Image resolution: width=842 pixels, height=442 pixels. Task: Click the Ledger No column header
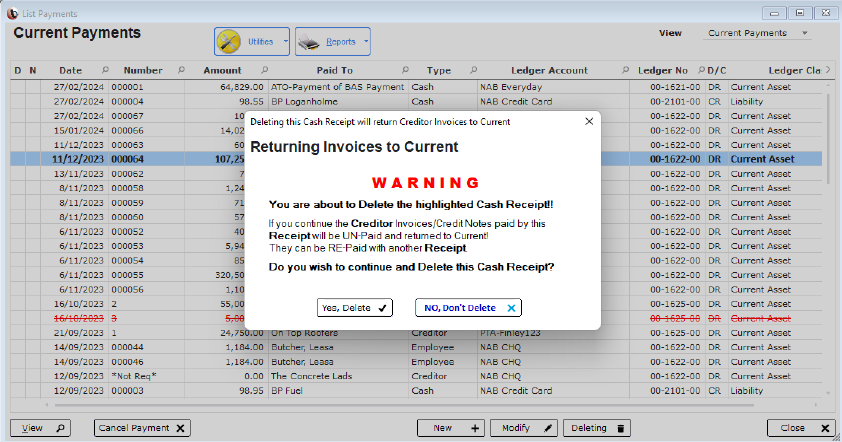pyautogui.click(x=663, y=70)
